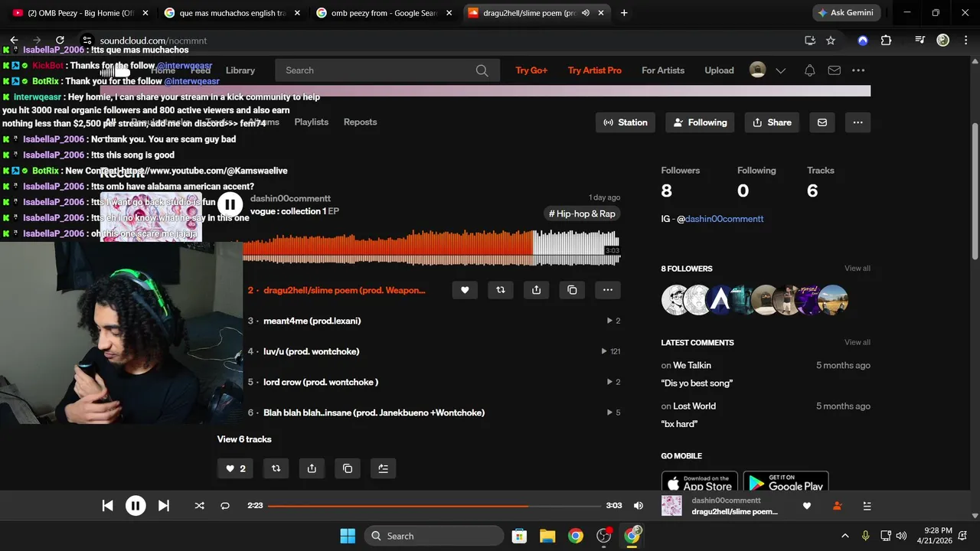Open the now-playing artwork thumbnail
Viewport: 980px width, 551px height.
671,506
